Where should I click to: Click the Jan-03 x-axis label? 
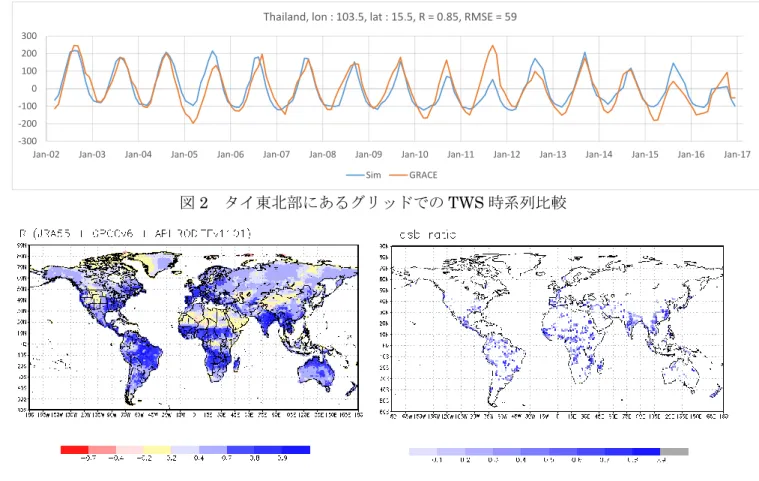point(92,154)
